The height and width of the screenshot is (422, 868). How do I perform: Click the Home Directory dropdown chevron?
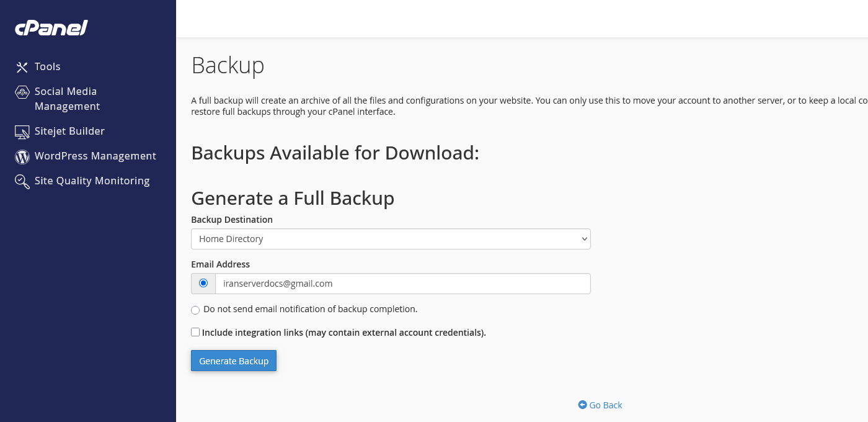(x=583, y=238)
